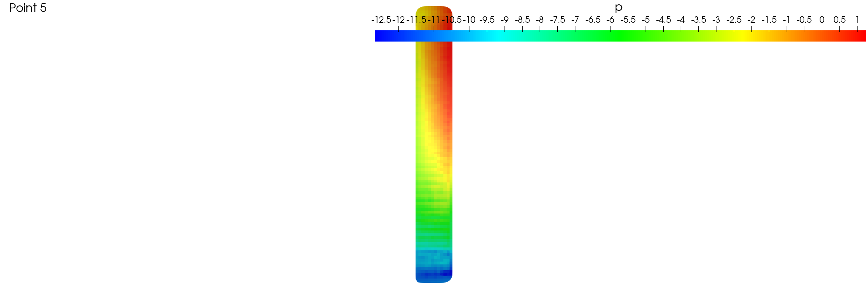
Task: Click the -12.5 tick label on legend
Action: pyautogui.click(x=381, y=20)
